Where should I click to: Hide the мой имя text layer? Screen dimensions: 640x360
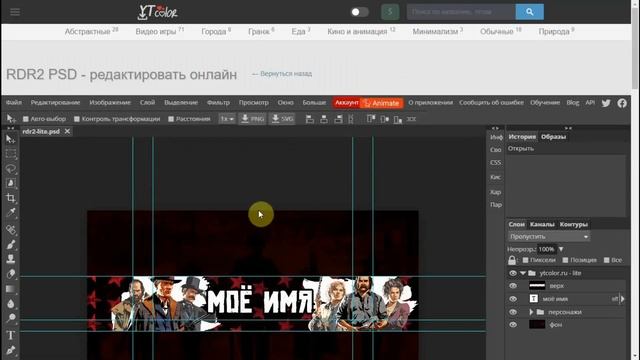(513, 299)
